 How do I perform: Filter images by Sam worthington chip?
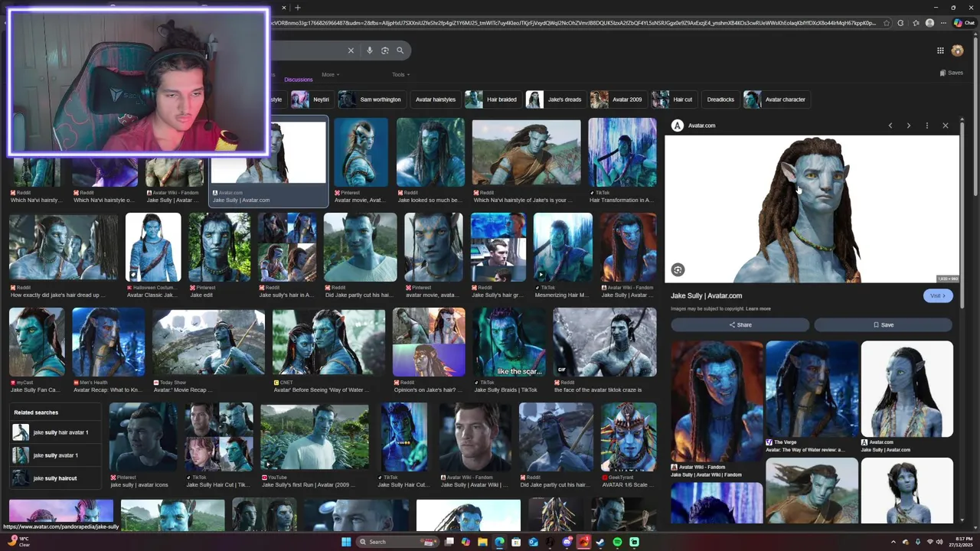[371, 99]
